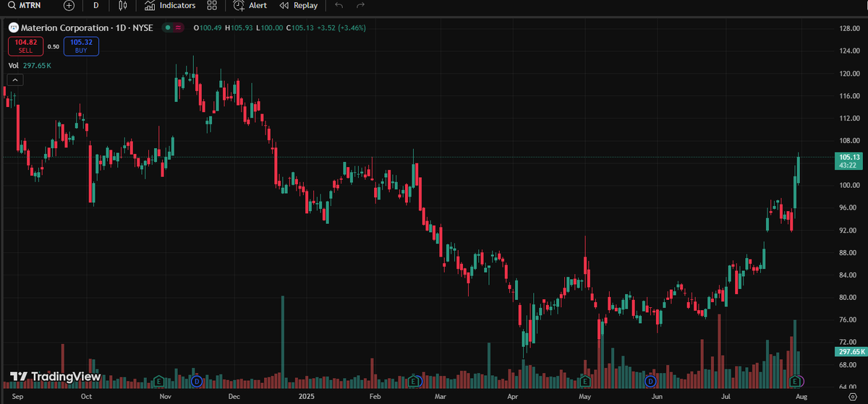The height and width of the screenshot is (404, 868).
Task: Click the spread value 0.50
Action: [x=54, y=47]
